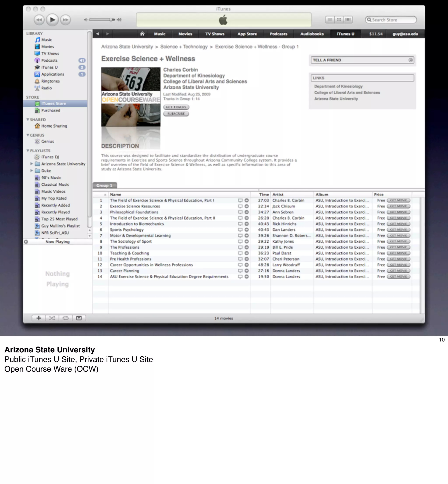Image resolution: width=448 pixels, height=484 pixels.
Task: Click the arrow icon on Introduction to Biomechanics
Action: tap(247, 224)
